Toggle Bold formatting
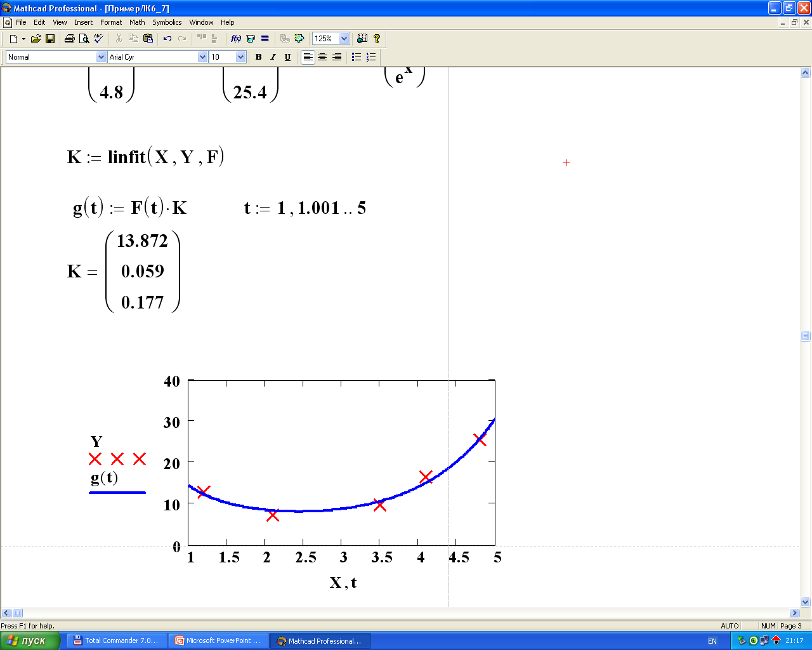This screenshot has width=812, height=650. [x=258, y=57]
